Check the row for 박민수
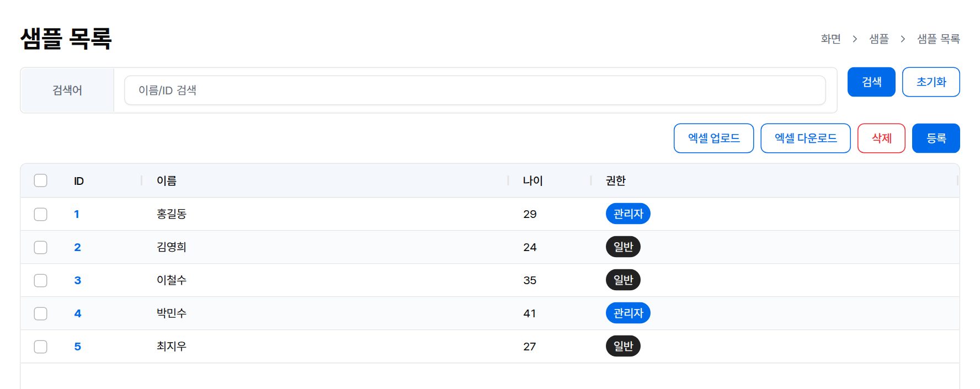Image resolution: width=980 pixels, height=389 pixels. tap(40, 313)
